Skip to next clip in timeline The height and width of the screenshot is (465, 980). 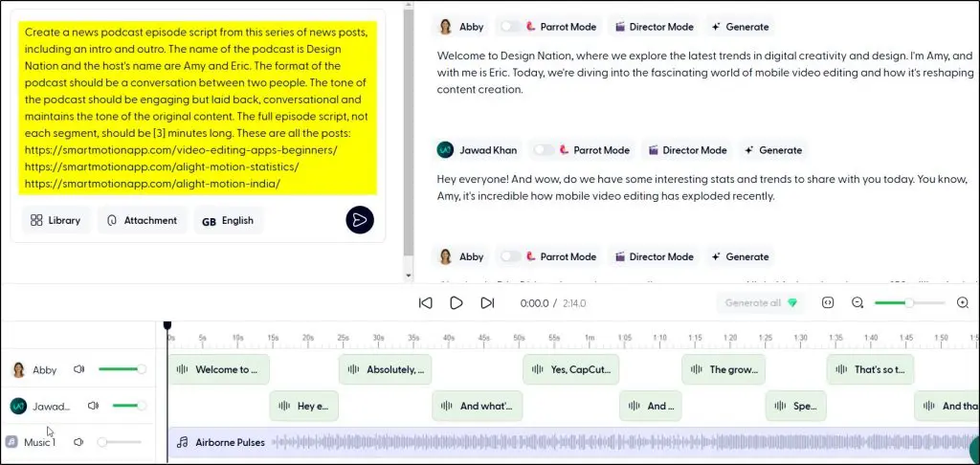(487, 303)
